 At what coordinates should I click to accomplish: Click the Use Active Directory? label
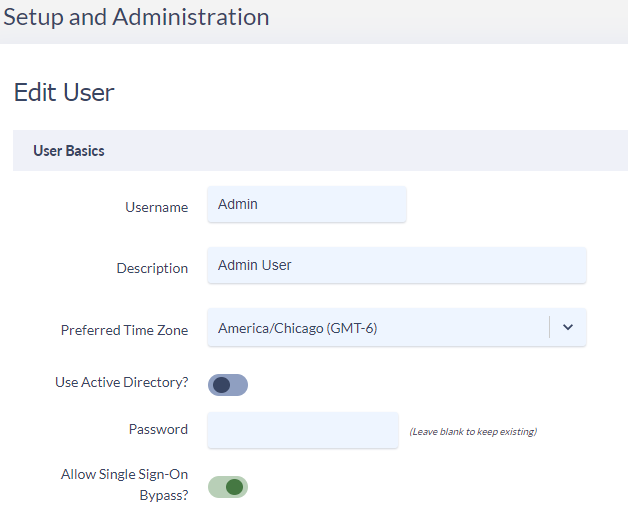click(x=122, y=382)
